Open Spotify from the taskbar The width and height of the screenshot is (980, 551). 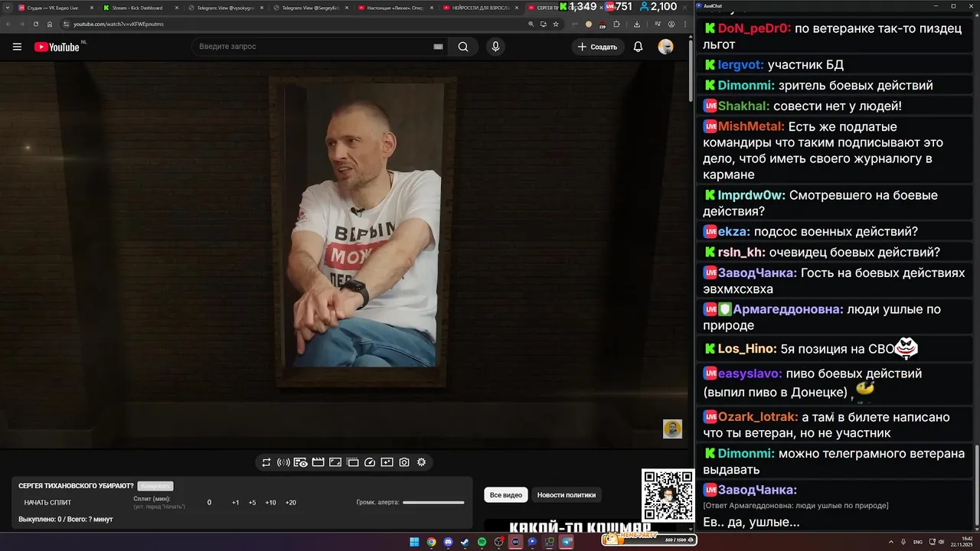482,542
